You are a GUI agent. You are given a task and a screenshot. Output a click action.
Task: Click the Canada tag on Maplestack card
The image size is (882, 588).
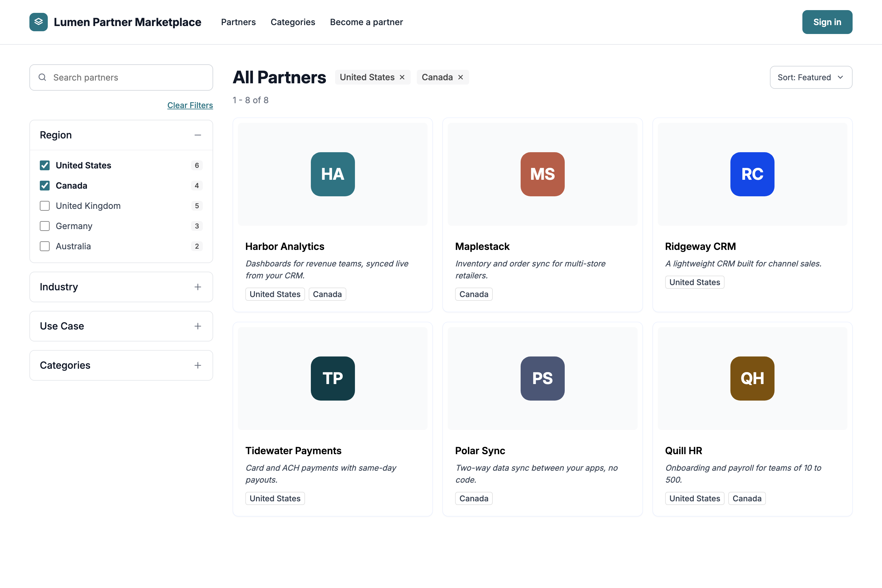point(474,294)
